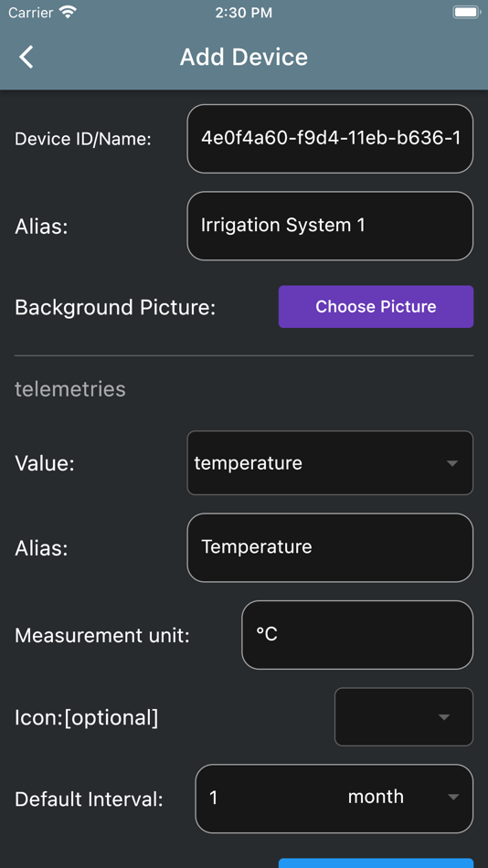
Task: Click the Temperature alias text field
Action: (x=330, y=547)
